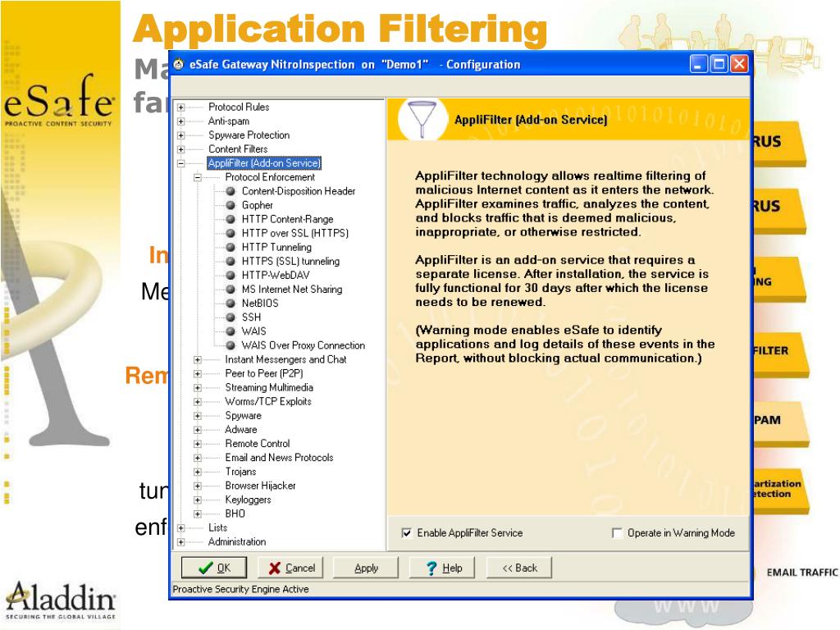
Task: Expand the Administration node
Action: [x=181, y=541]
